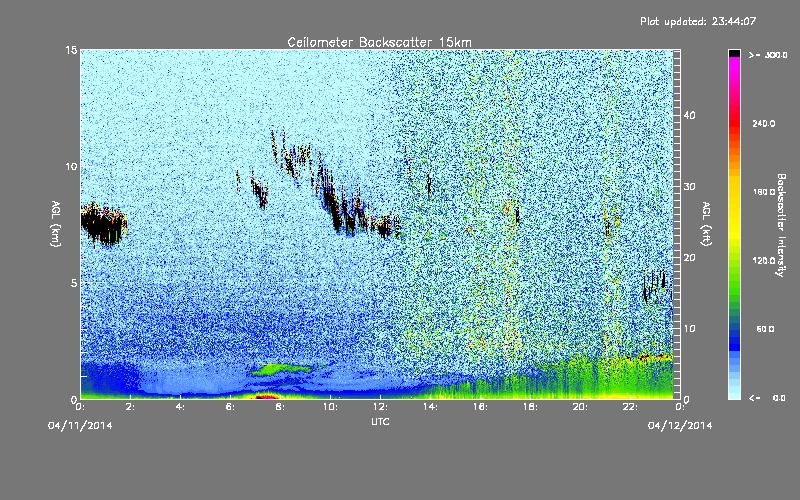Click the 22: hour tick label on the time axis
The image size is (800, 500).
point(630,407)
